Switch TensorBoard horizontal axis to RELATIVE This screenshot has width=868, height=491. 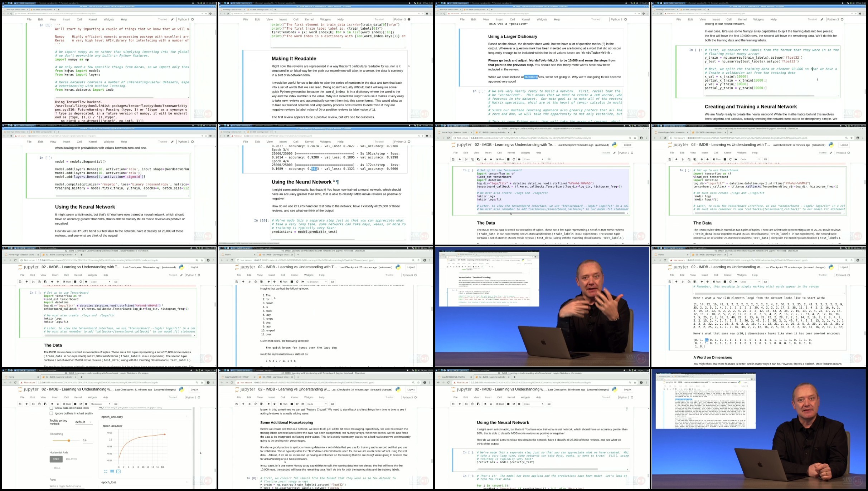point(72,459)
